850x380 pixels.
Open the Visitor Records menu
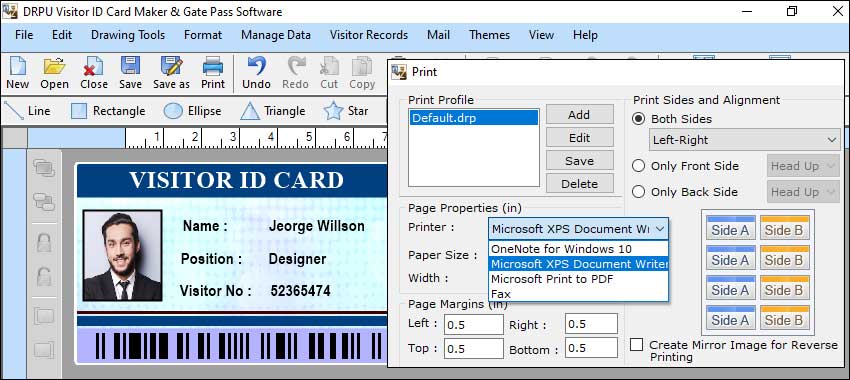(369, 35)
